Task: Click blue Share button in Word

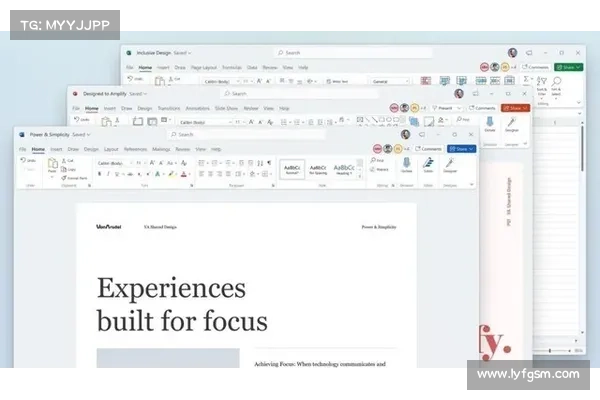Action: coord(461,149)
